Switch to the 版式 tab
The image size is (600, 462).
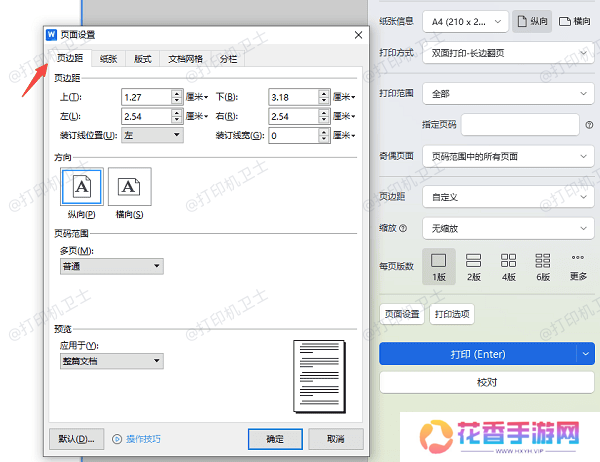[x=142, y=59]
